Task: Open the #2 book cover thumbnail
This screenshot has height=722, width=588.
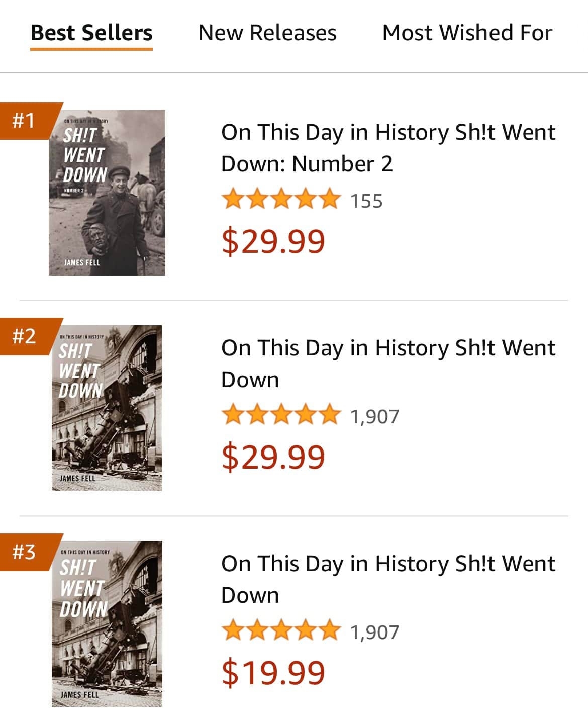Action: (x=107, y=408)
